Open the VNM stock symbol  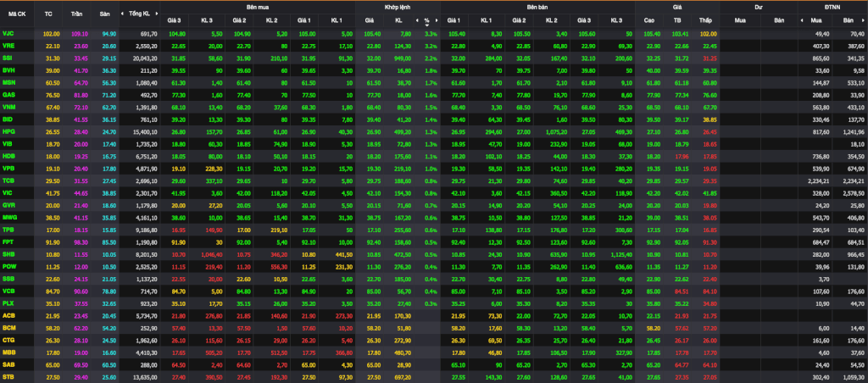tap(8, 107)
